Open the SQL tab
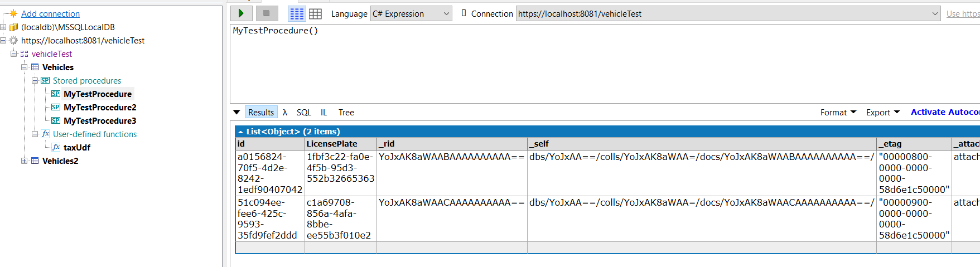Viewport: 980px width, 267px height. (x=304, y=112)
